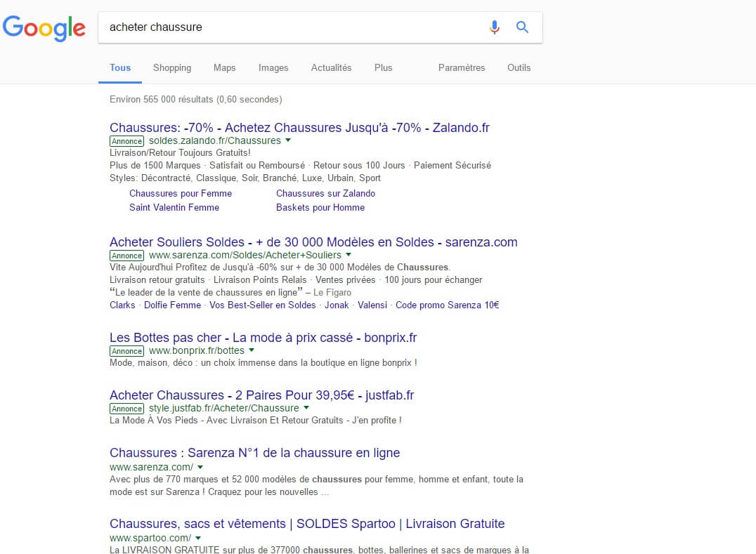Open the Valensi sitelink
Image resolution: width=756 pixels, height=554 pixels.
pos(372,305)
